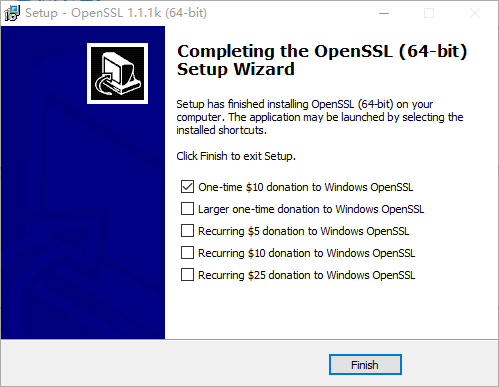Uncheck the One-time $10 donation checkbox
499x387 pixels.
point(187,187)
